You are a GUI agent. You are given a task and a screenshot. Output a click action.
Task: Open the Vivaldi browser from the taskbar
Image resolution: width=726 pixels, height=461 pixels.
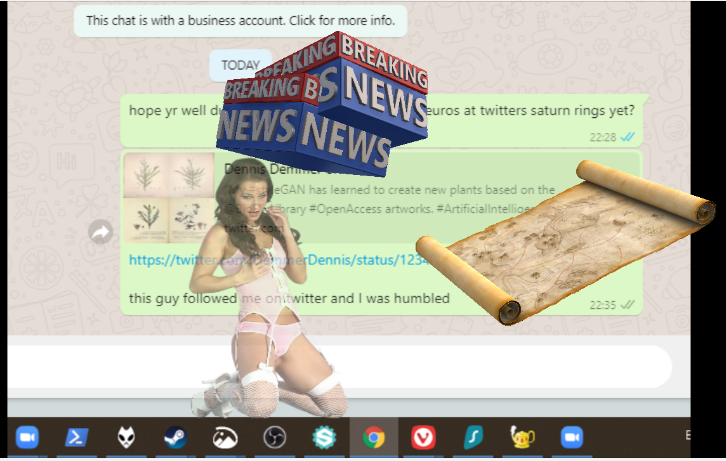(x=423, y=437)
